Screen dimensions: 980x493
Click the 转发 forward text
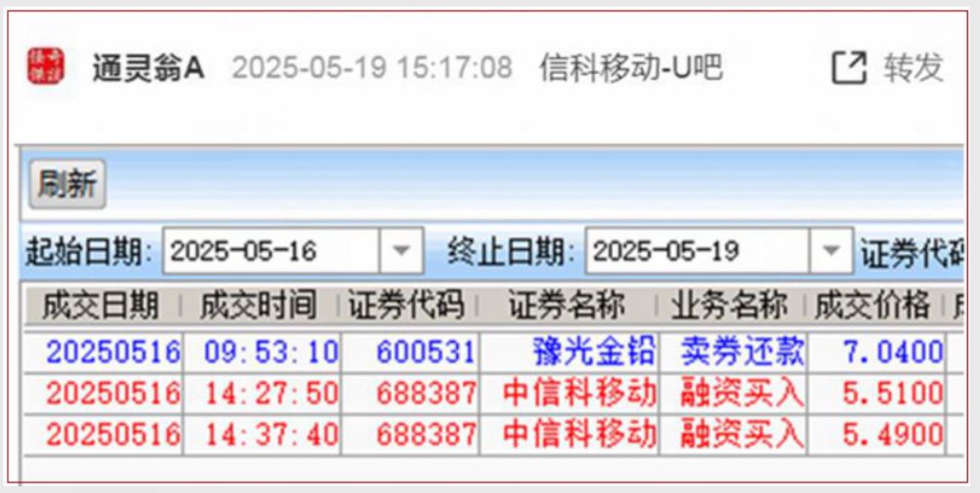(x=914, y=69)
